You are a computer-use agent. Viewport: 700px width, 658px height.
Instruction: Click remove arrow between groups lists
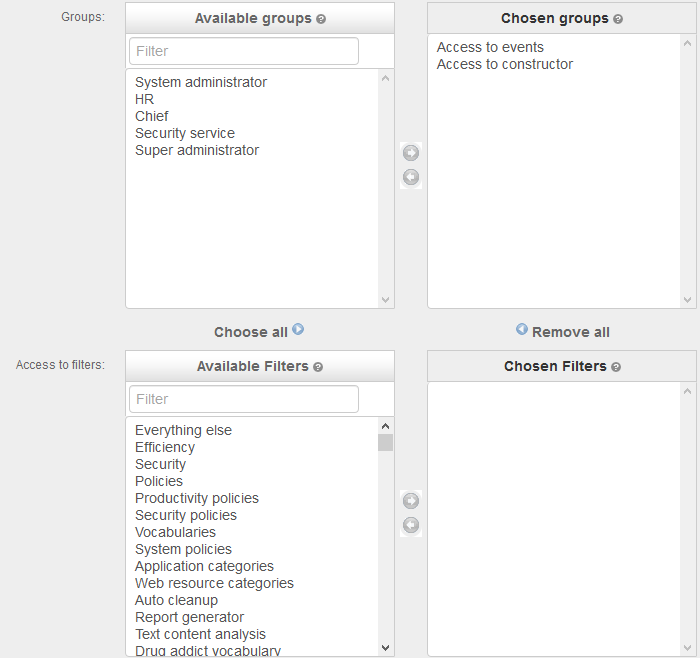(x=410, y=178)
